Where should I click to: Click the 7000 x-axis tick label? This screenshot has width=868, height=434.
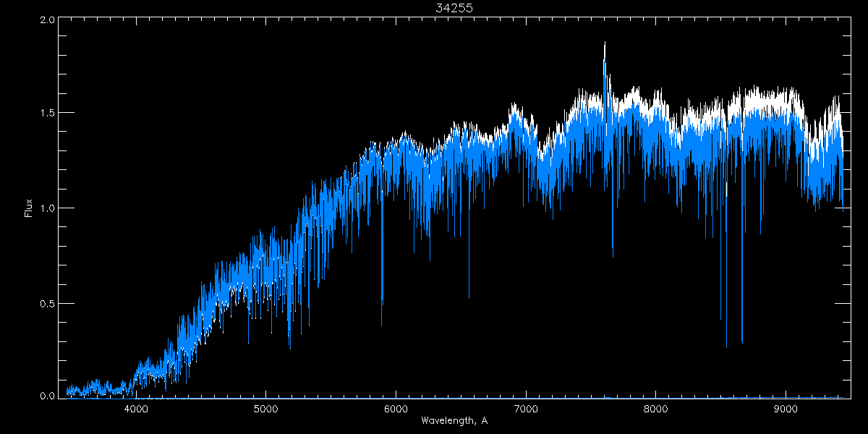point(526,409)
